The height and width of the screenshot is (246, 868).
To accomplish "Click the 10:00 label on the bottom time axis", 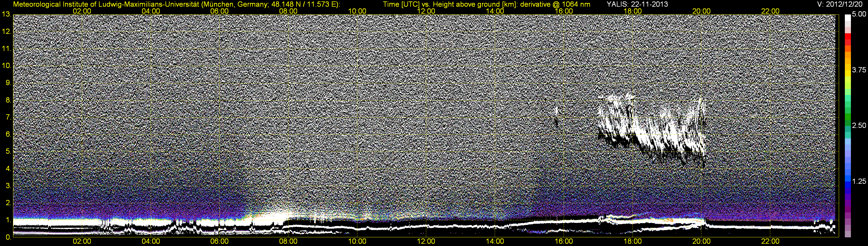I will click(x=357, y=242).
